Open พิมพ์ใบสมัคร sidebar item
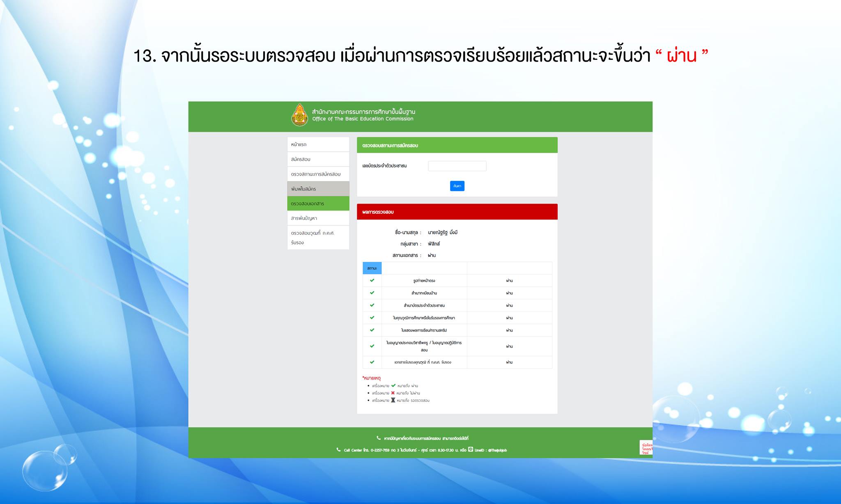The height and width of the screenshot is (504, 841). coord(318,189)
